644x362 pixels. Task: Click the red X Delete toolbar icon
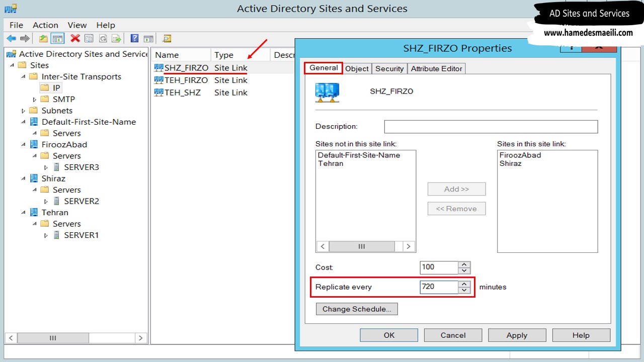[75, 38]
